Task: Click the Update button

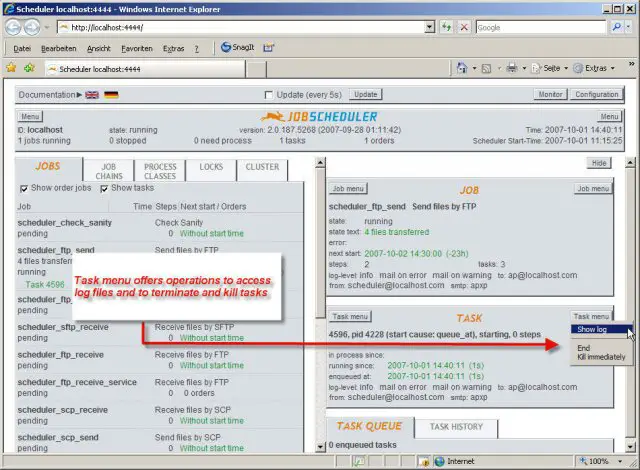Action: (366, 95)
